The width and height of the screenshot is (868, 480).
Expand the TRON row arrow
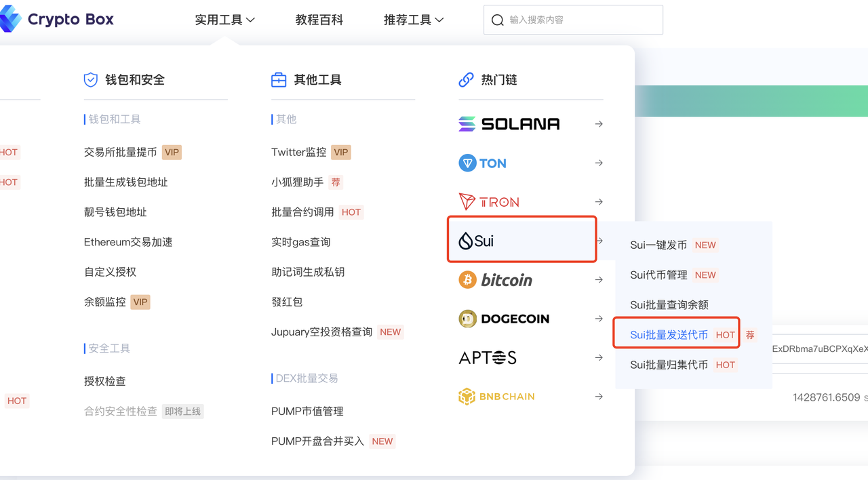click(599, 202)
